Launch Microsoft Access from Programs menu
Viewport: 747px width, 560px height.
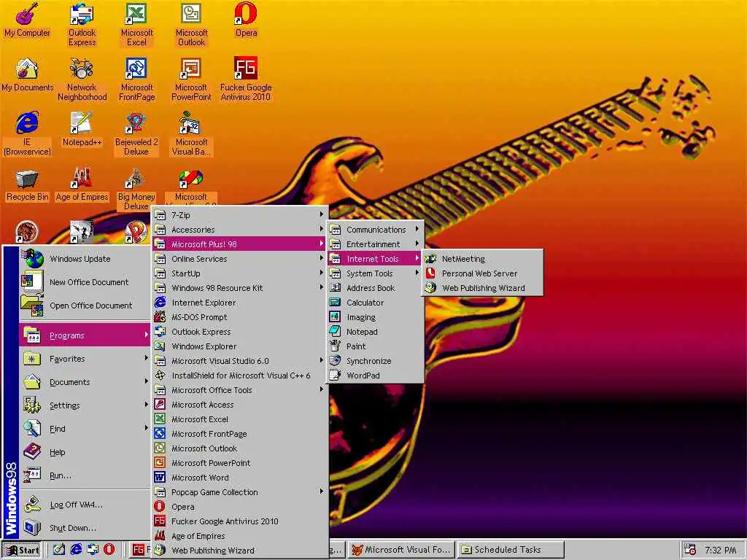pos(239,405)
